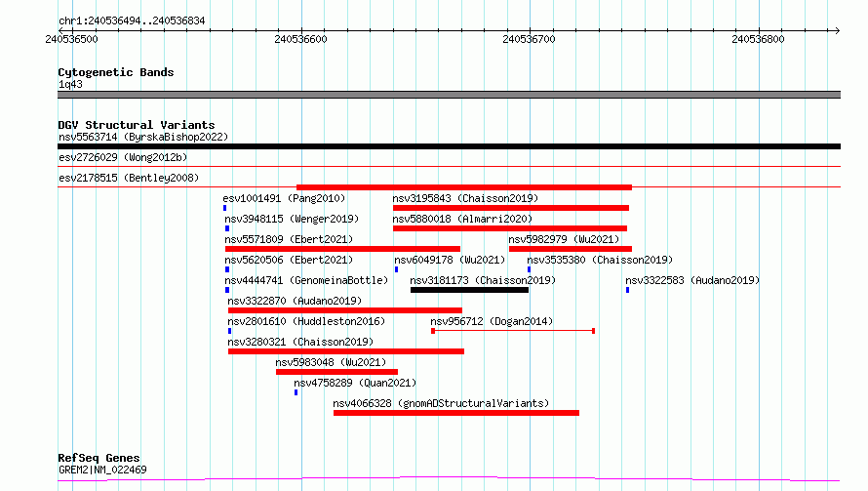Select the red nsv3322870 variant bar
Viewport: 868px width, 491px height.
coord(345,310)
